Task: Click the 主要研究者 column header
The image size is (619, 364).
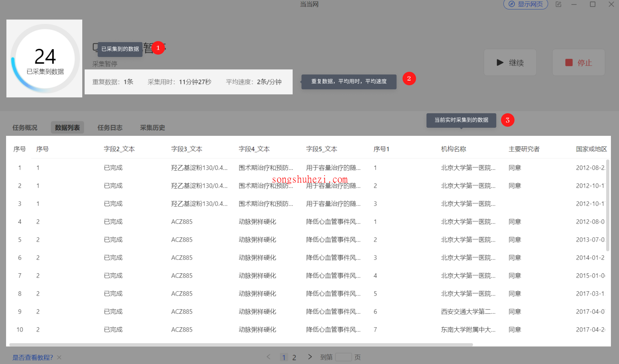Action: click(x=524, y=149)
